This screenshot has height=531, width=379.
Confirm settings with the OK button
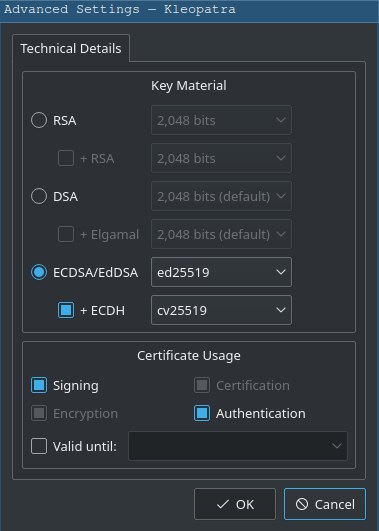[235, 504]
